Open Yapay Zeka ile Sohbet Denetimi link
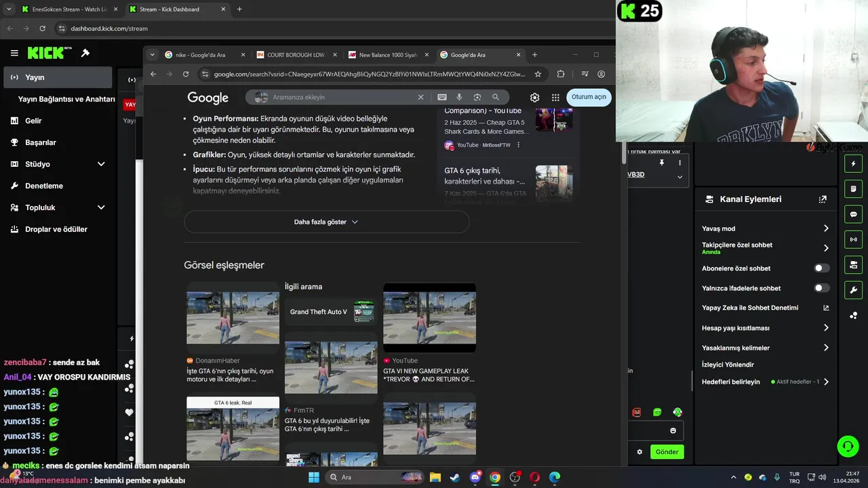Image resolution: width=868 pixels, height=488 pixels. pos(765,308)
